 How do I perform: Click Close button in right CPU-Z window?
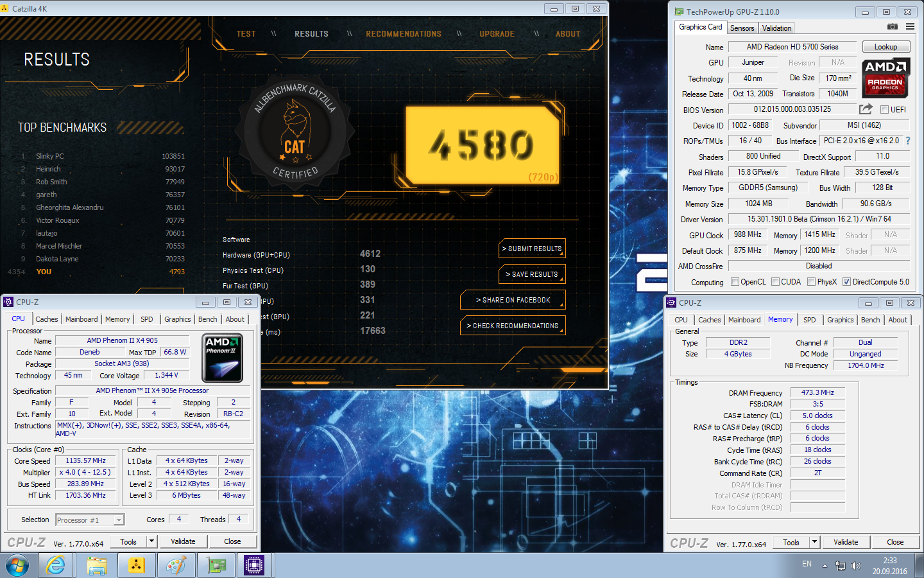[895, 542]
